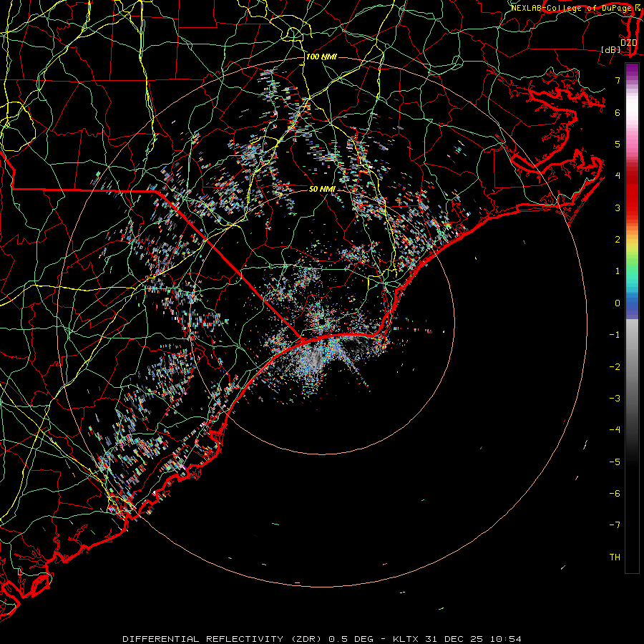This screenshot has height=644, width=644.
Task: Click the 50 NMI range ring label
Action: [322, 189]
